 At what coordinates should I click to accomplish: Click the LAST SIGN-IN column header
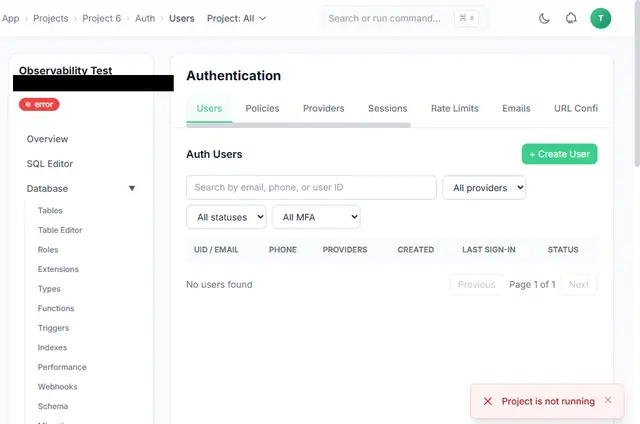click(x=489, y=250)
